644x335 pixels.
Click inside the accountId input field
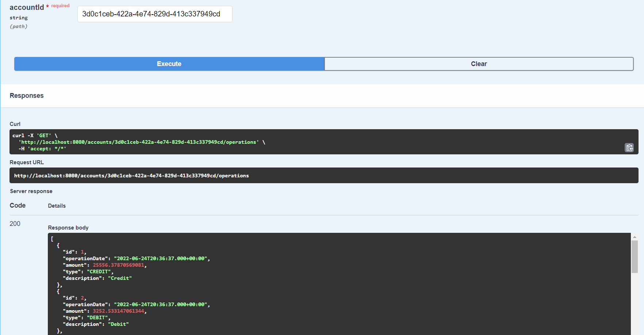(154, 14)
